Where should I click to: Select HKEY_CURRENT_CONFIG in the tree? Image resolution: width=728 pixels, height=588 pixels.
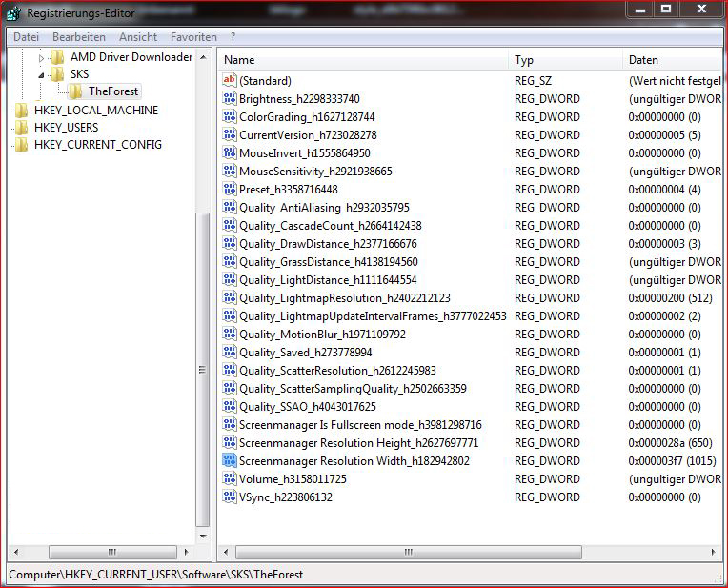pos(97,145)
